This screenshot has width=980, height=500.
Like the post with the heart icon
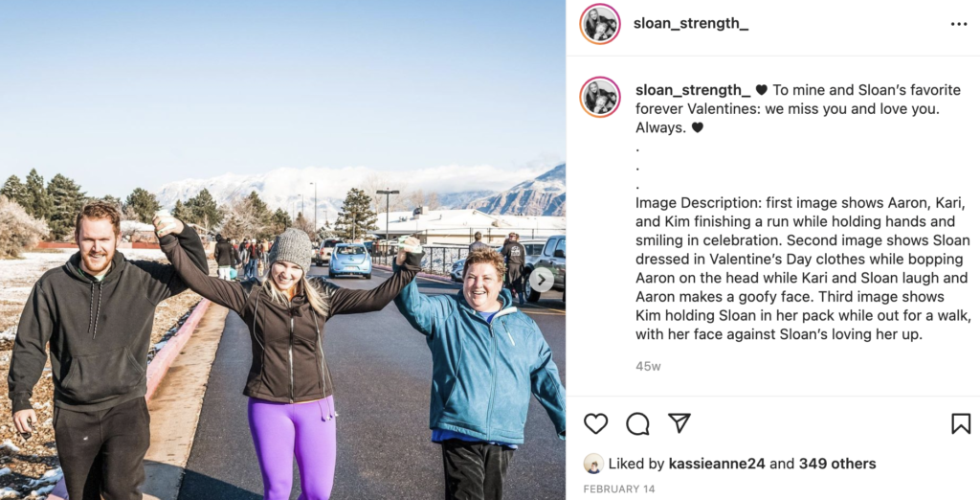(x=595, y=423)
